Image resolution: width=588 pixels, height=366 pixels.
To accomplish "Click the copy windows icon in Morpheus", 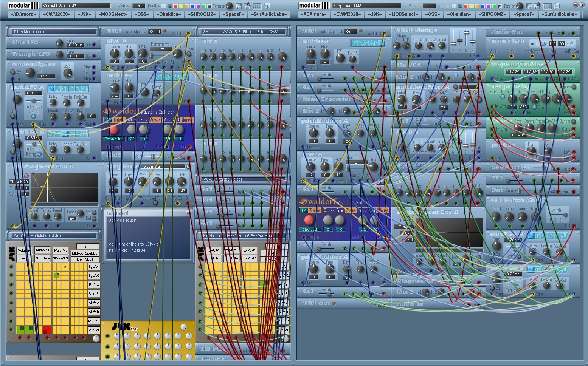I will coord(557,6).
